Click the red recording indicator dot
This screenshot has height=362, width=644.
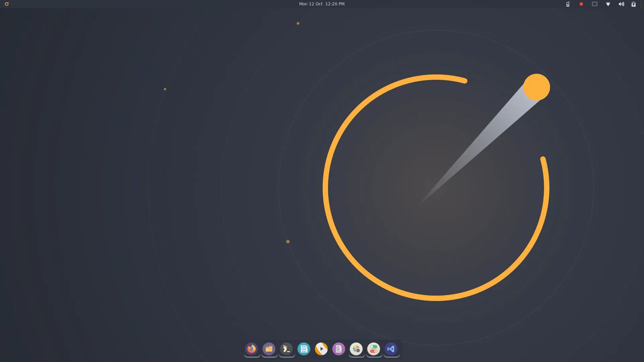click(x=581, y=4)
